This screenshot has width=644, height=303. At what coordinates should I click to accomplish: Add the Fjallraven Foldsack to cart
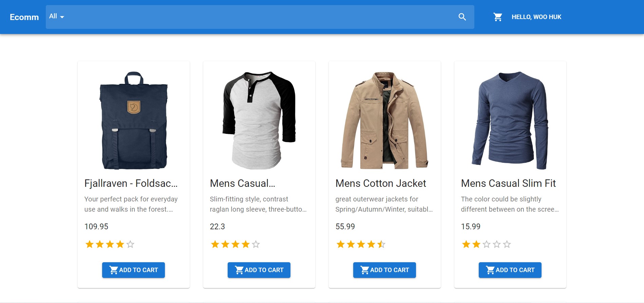pyautogui.click(x=133, y=270)
